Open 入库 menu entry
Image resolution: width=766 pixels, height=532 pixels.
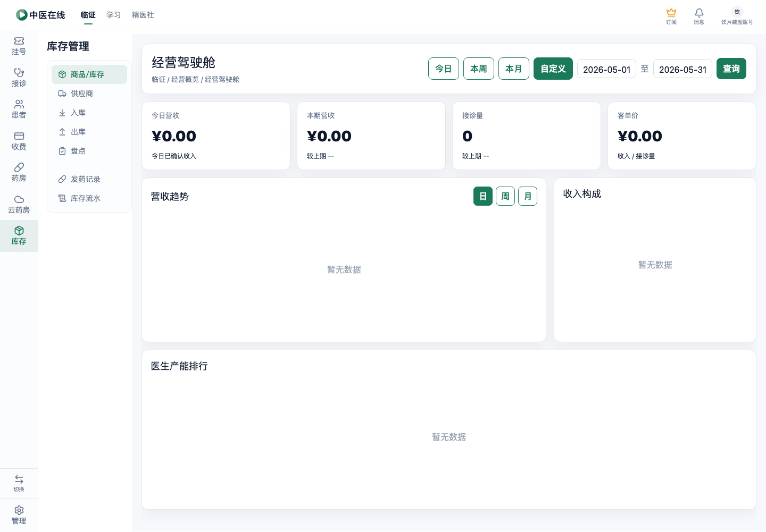[x=89, y=113]
